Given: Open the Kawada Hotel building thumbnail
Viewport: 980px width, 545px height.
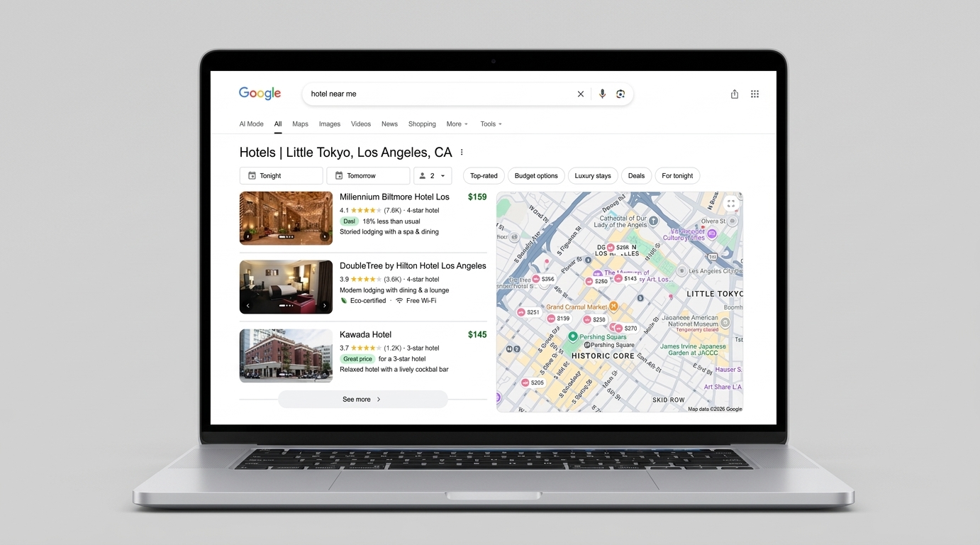Looking at the screenshot, I should point(286,356).
